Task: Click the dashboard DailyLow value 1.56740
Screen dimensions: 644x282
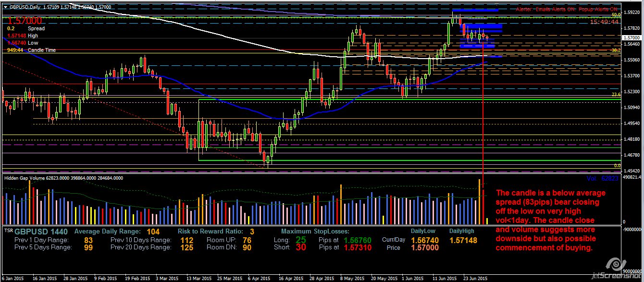Action: pos(425,240)
